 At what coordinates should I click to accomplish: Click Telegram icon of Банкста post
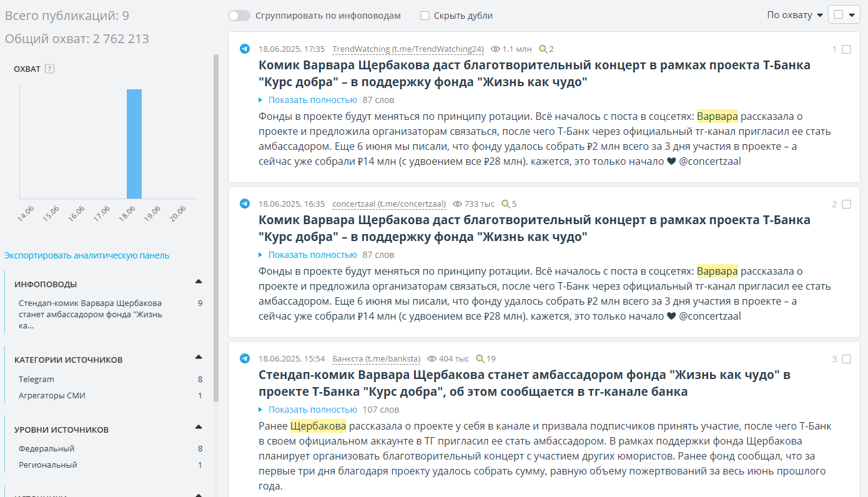[x=245, y=358]
